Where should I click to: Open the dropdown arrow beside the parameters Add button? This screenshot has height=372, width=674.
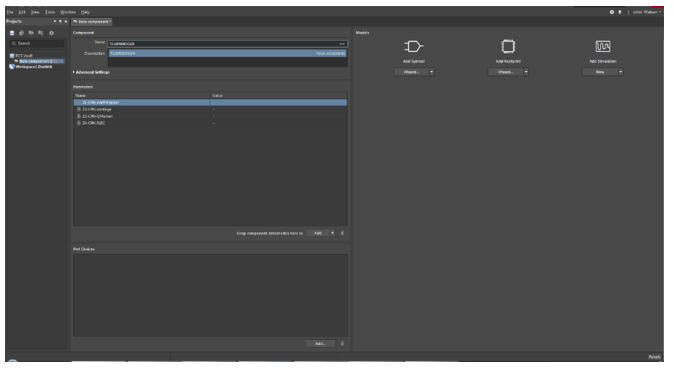332,233
